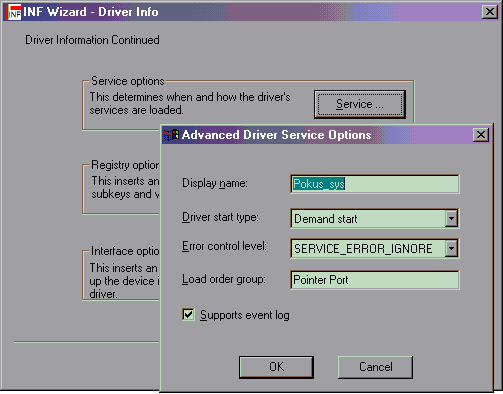
Task: Click the Error control level label
Action: [x=224, y=246]
